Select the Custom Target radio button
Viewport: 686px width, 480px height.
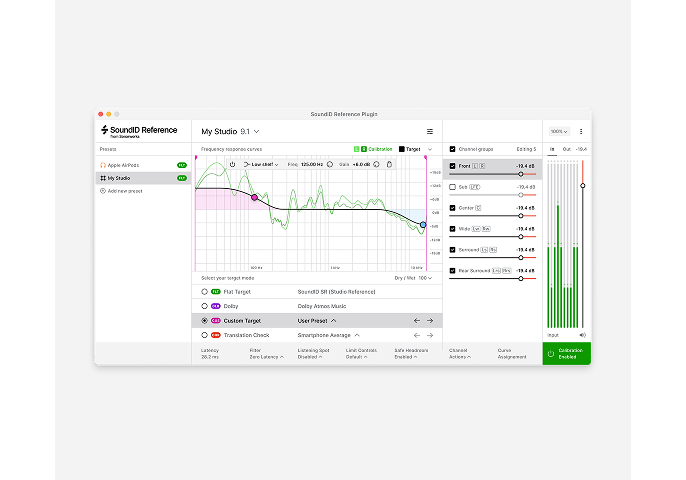tap(204, 321)
